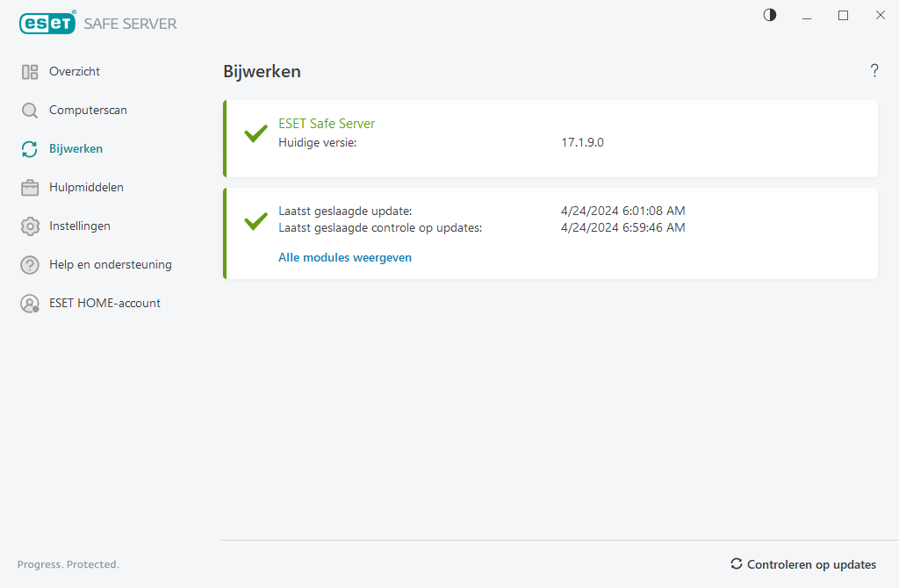Start Controleren op updates
Image resolution: width=899 pixels, height=588 pixels.
click(811, 564)
